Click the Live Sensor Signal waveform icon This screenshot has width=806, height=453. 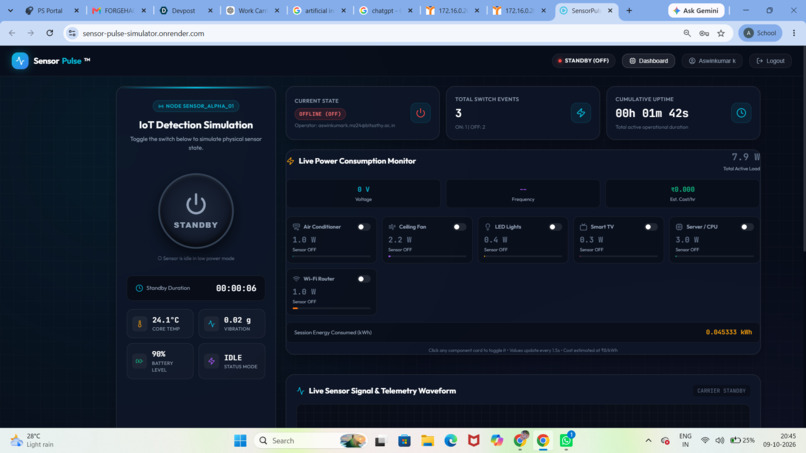coord(300,391)
